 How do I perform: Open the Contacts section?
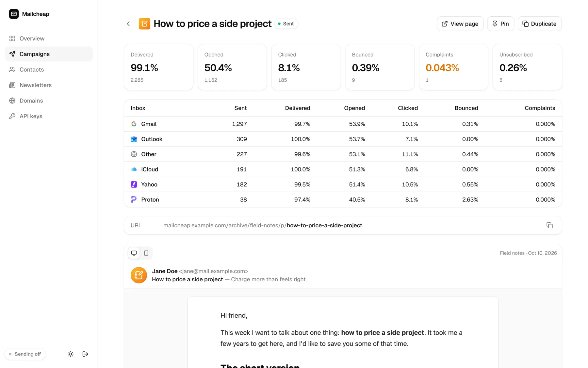pyautogui.click(x=49, y=70)
